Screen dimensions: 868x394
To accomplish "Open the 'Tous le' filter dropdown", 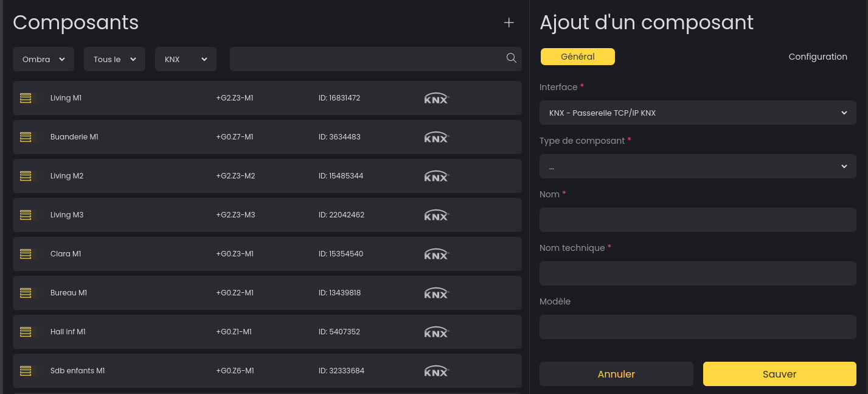I will (x=114, y=59).
